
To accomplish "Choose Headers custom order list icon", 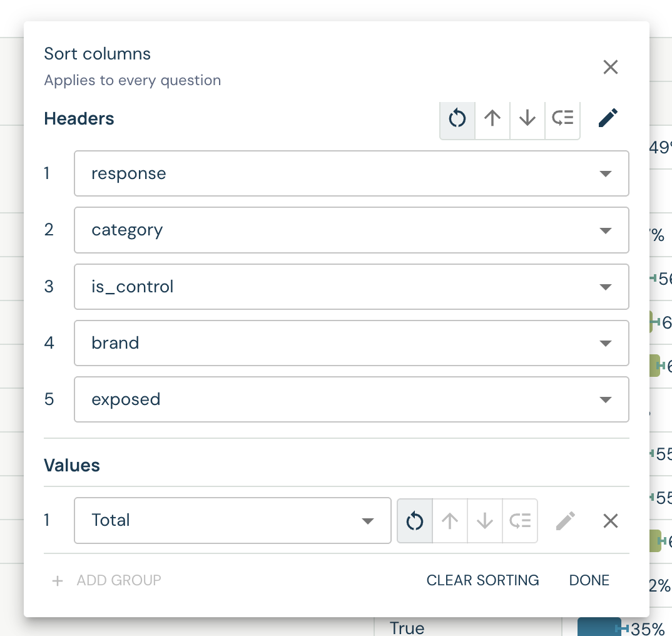I will click(x=563, y=118).
